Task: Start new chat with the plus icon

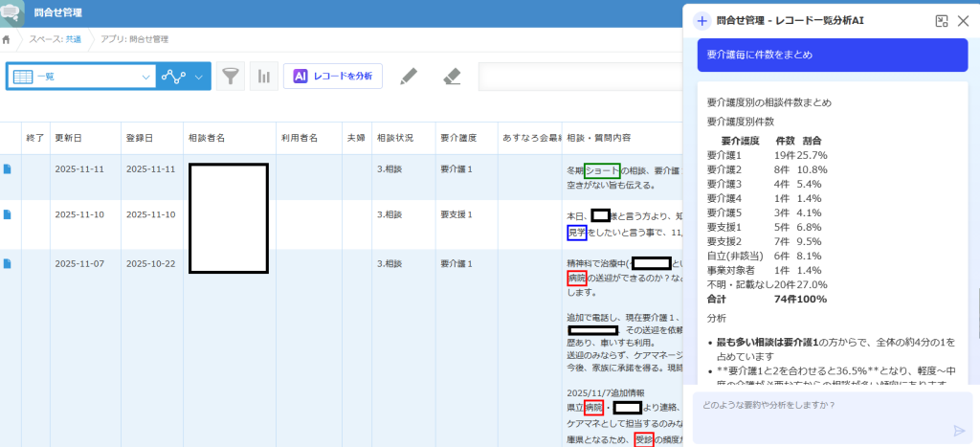Action: [x=702, y=20]
